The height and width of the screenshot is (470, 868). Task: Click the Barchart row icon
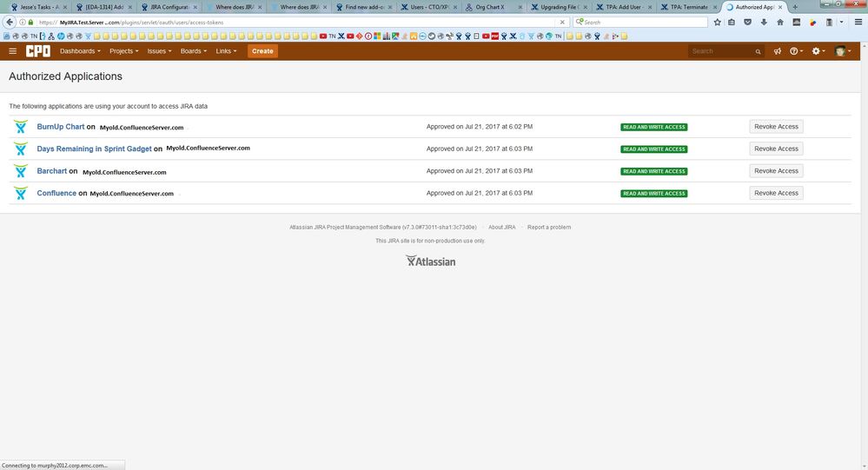pos(21,171)
